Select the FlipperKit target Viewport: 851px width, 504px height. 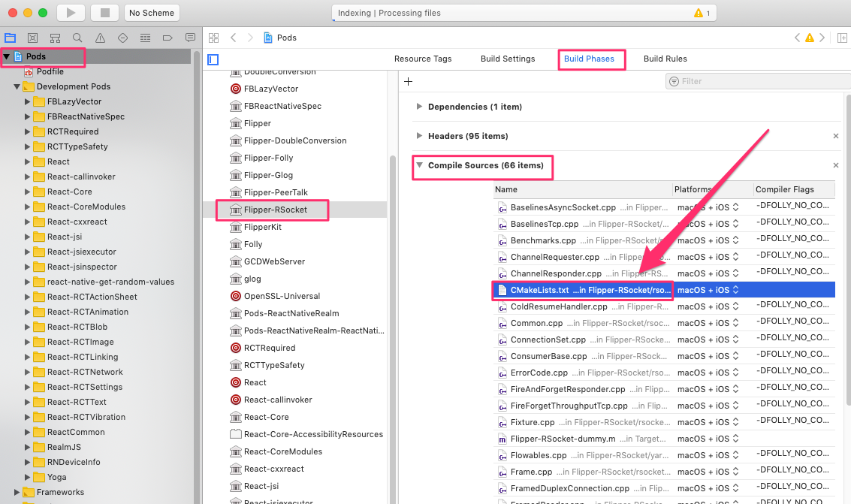[256, 227]
